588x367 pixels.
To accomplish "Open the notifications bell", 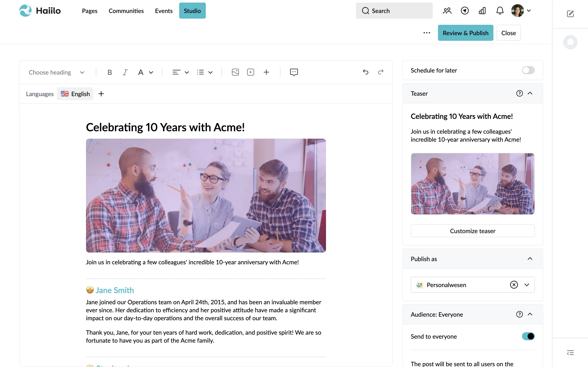I will [x=500, y=11].
